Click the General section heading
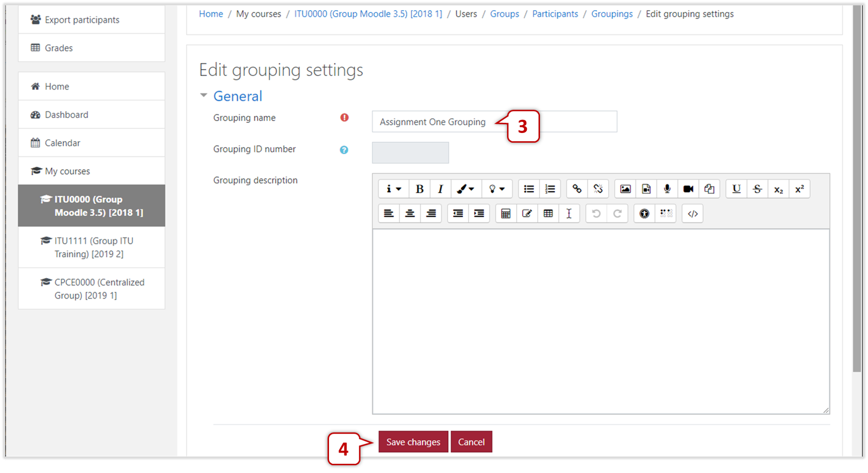868x473 pixels. click(x=238, y=96)
